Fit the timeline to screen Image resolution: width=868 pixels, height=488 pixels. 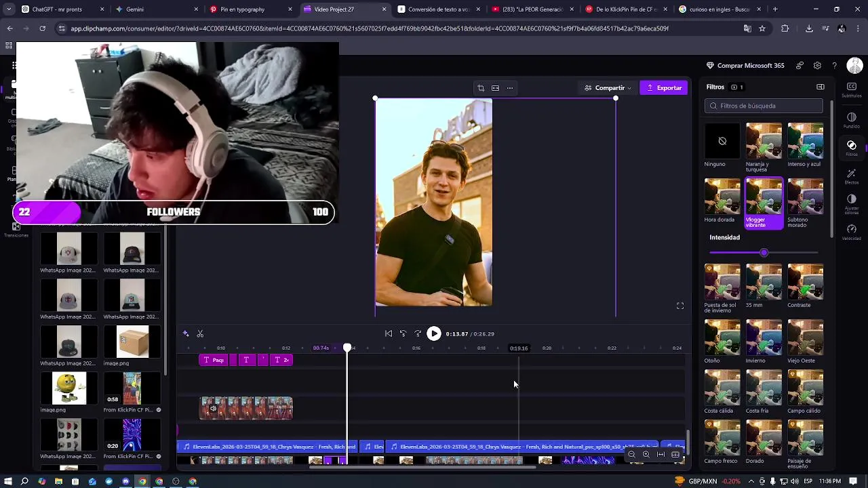tap(661, 454)
